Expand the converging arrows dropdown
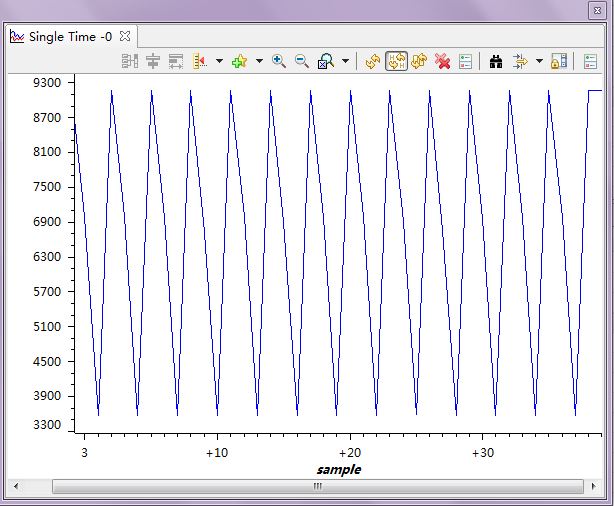Screen dimensions: 614x506 click(x=539, y=61)
